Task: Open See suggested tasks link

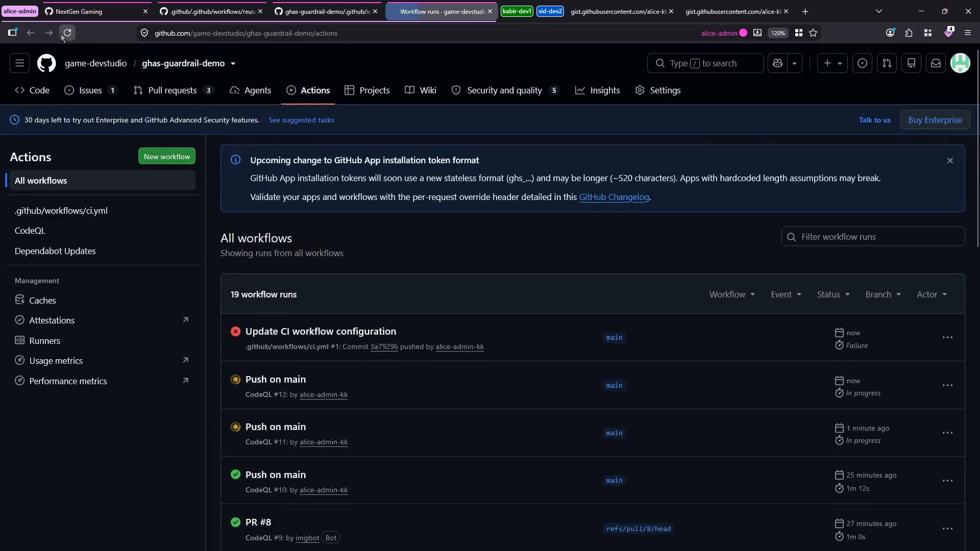Action: (x=301, y=120)
